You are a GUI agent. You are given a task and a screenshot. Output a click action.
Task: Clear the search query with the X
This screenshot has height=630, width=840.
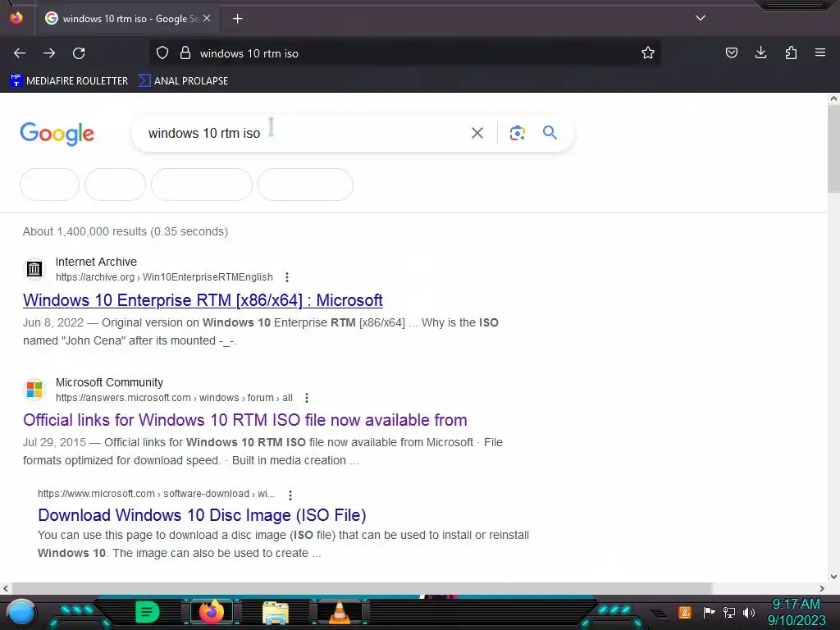tap(477, 133)
